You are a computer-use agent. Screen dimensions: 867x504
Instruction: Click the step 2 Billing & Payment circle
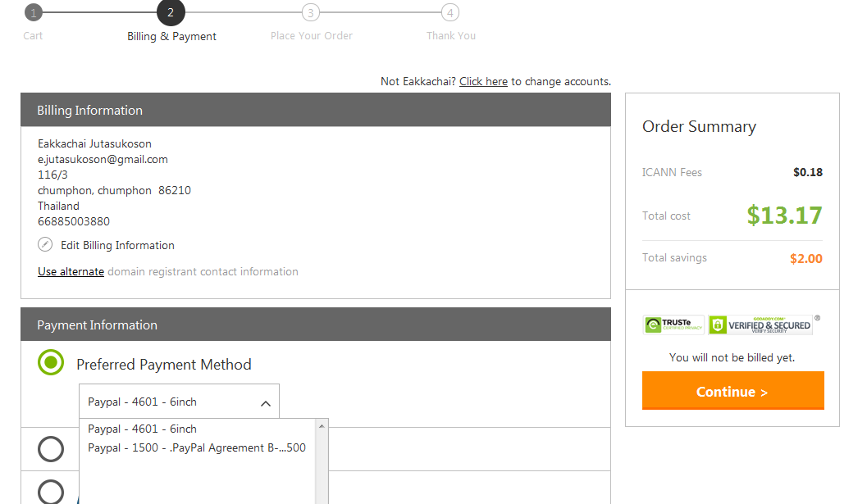click(x=171, y=12)
